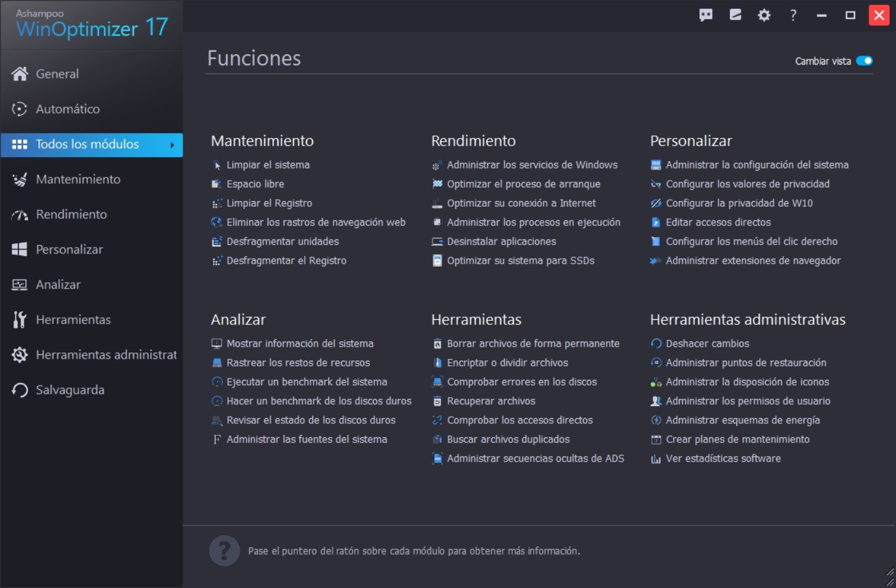Click the icon beside Espacio libre

216,184
